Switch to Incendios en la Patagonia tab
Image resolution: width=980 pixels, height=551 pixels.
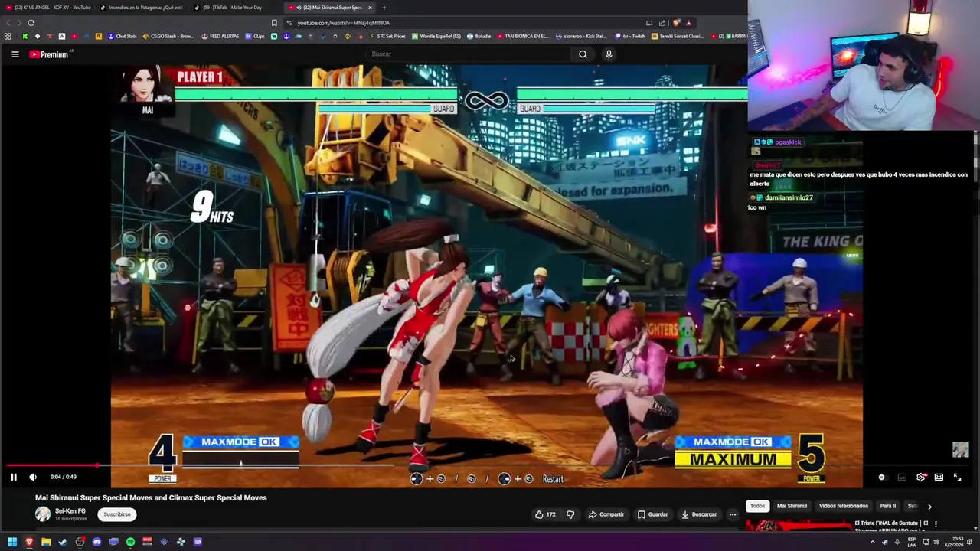click(x=142, y=8)
